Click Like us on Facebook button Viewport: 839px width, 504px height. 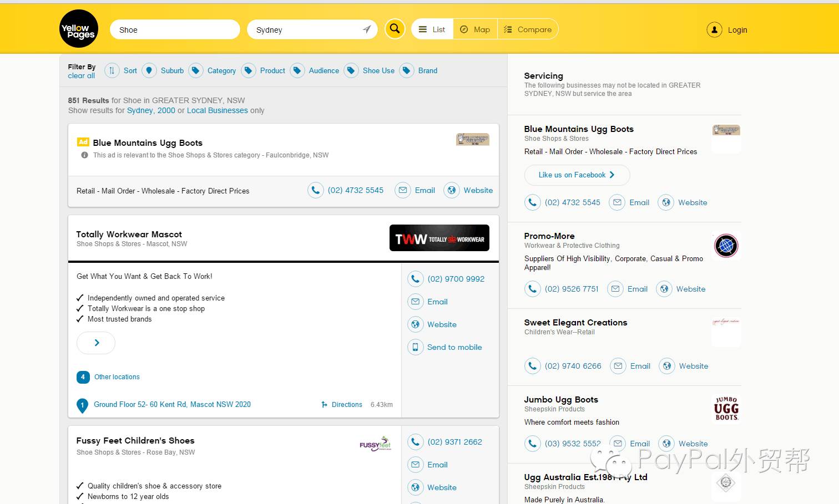pos(577,175)
